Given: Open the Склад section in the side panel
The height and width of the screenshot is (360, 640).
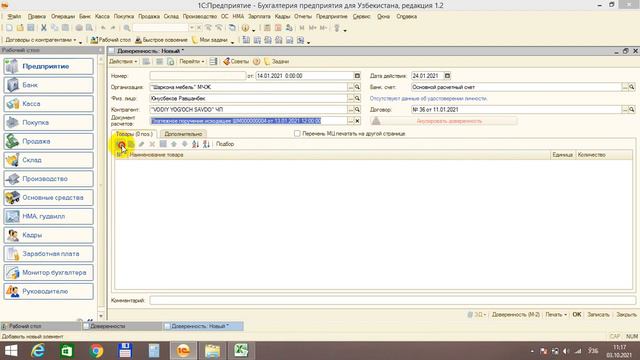Looking at the screenshot, I should pyautogui.click(x=49, y=160).
